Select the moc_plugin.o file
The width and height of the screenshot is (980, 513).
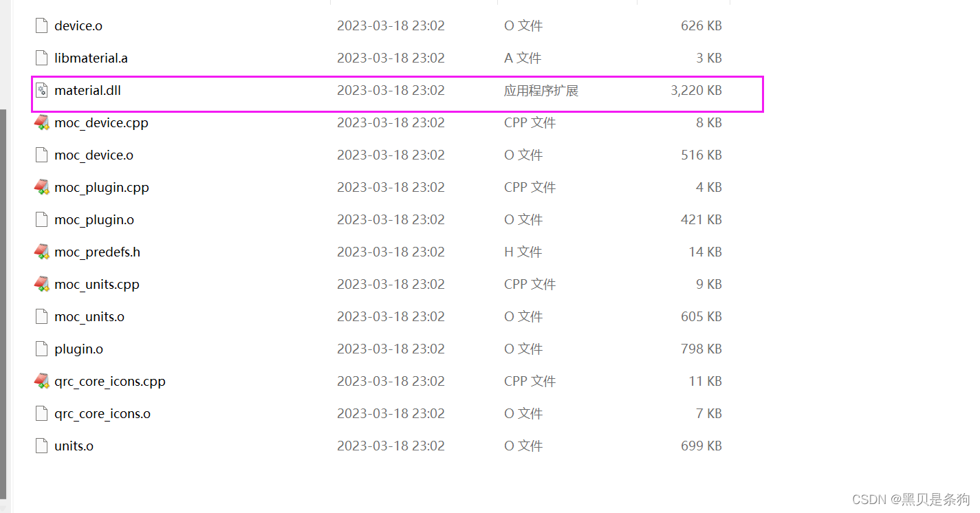(93, 219)
